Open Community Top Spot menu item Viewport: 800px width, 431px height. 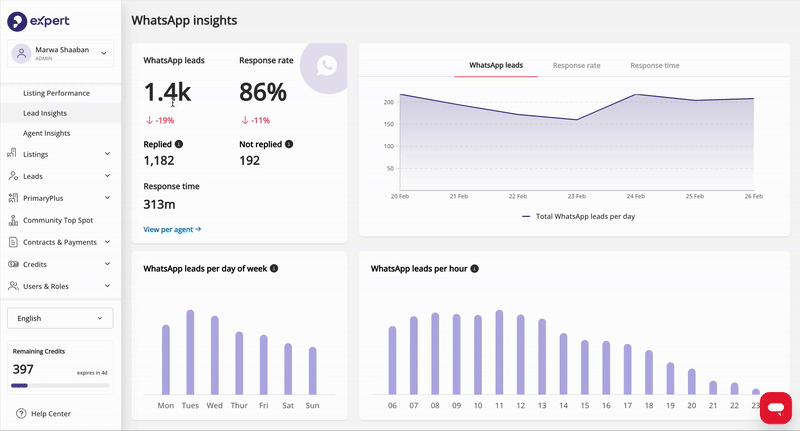(58, 220)
